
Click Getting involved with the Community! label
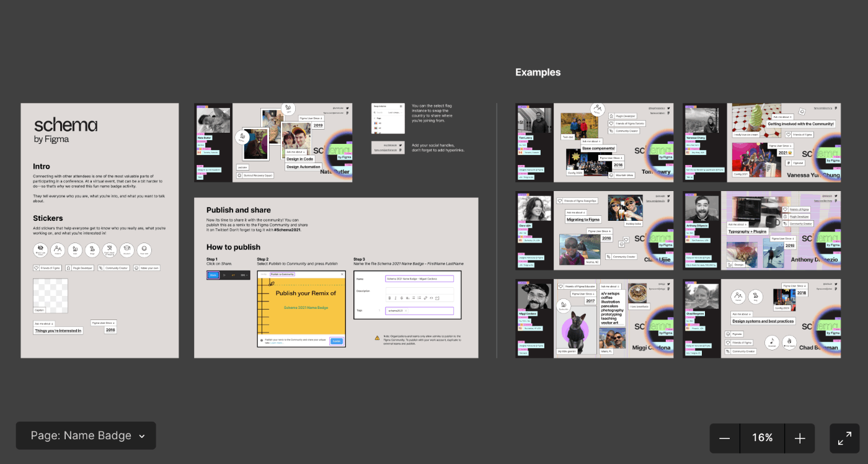(x=801, y=124)
